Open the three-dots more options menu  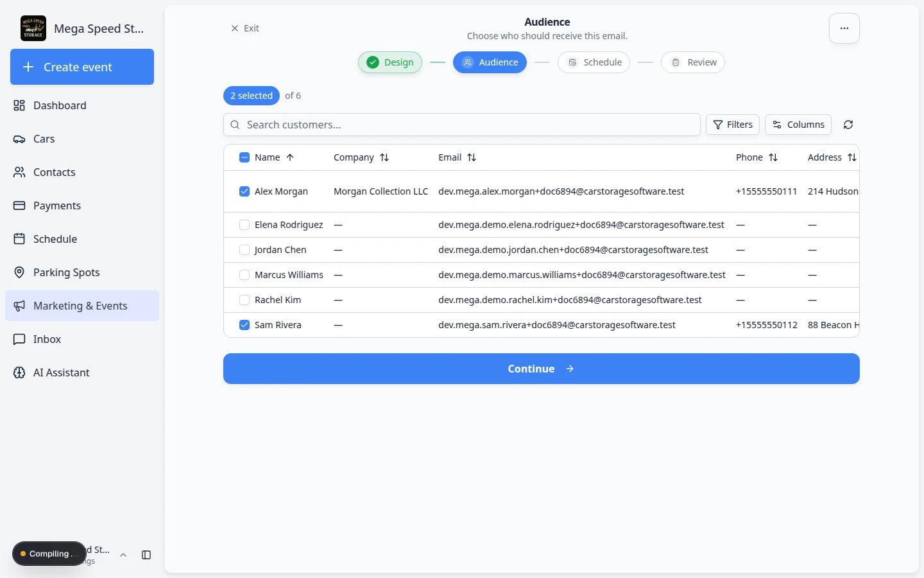(x=844, y=28)
